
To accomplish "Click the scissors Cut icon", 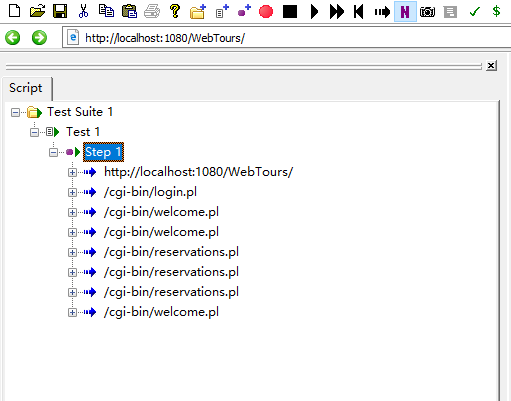I will pos(83,11).
